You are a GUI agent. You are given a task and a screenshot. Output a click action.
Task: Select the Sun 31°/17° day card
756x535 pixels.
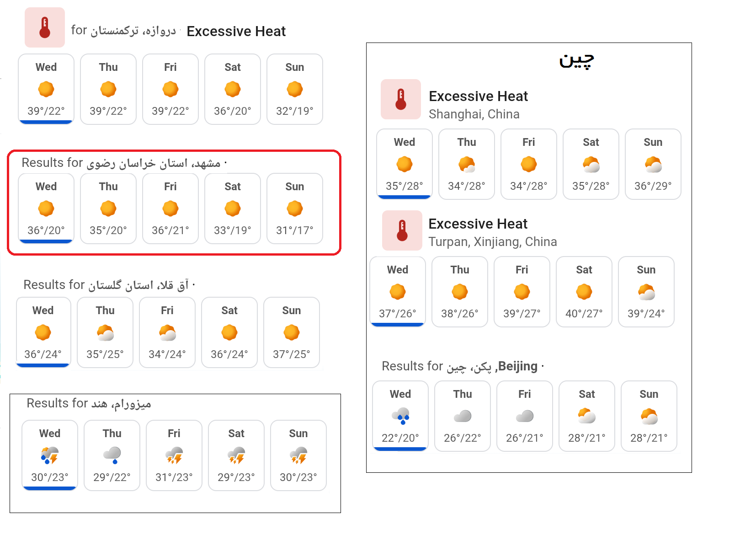295,209
